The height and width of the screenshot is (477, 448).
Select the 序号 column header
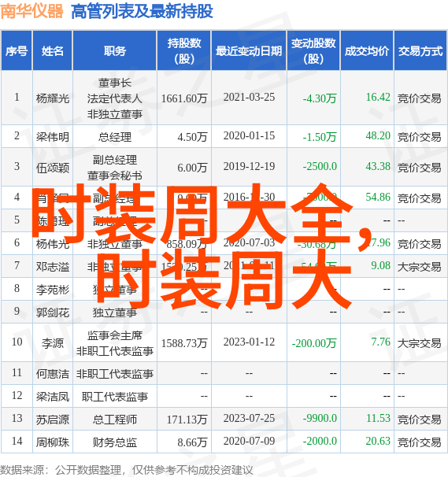17,50
